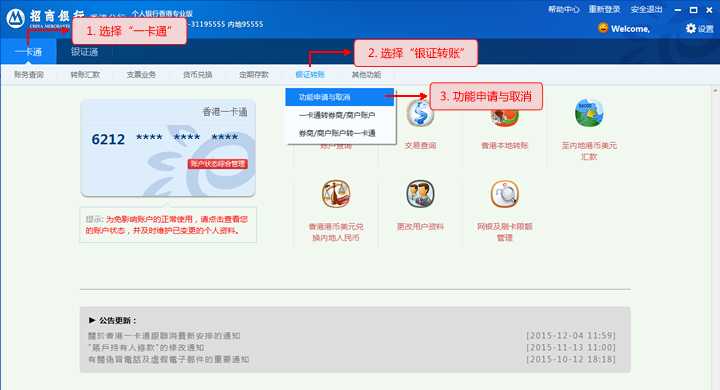720x390 pixels.
Task: Open the 香港本地转账 local transfer icon
Action: tap(504, 117)
